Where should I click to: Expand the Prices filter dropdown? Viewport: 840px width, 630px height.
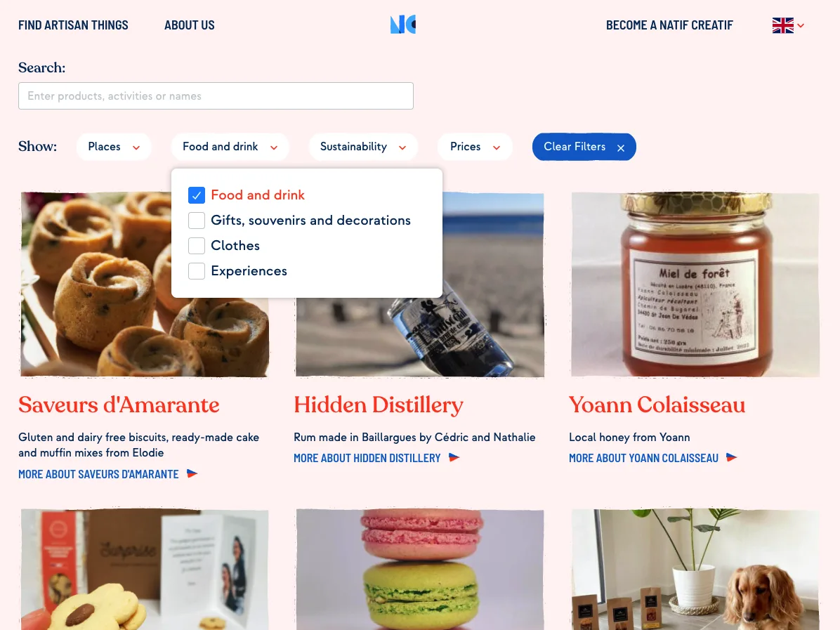pos(475,147)
